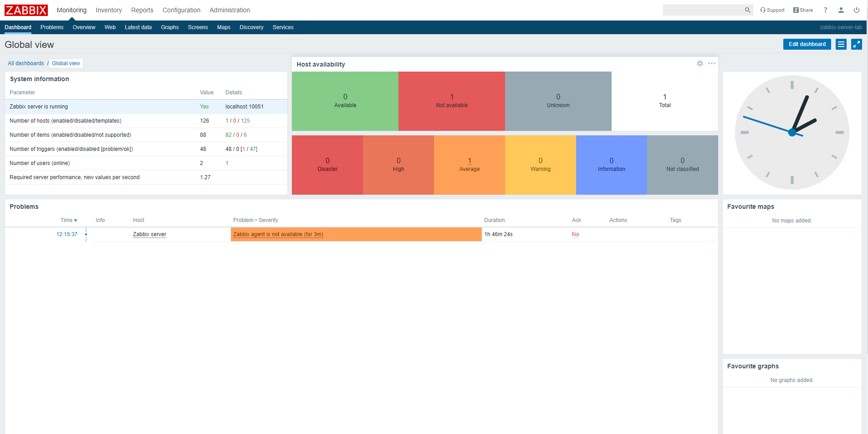The height and width of the screenshot is (434, 868).
Task: Click the search magnifying glass icon
Action: click(747, 10)
